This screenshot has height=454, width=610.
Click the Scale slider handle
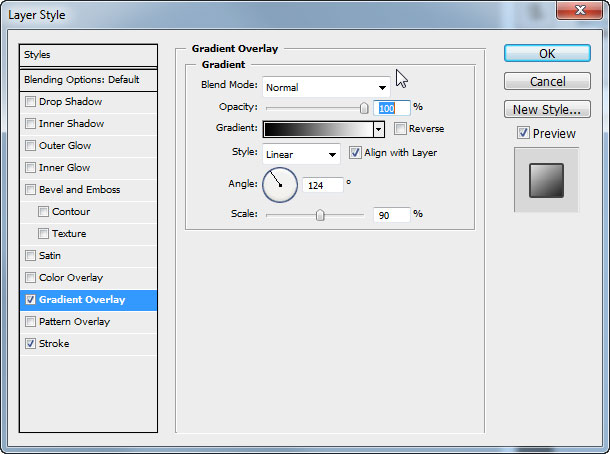pyautogui.click(x=320, y=214)
